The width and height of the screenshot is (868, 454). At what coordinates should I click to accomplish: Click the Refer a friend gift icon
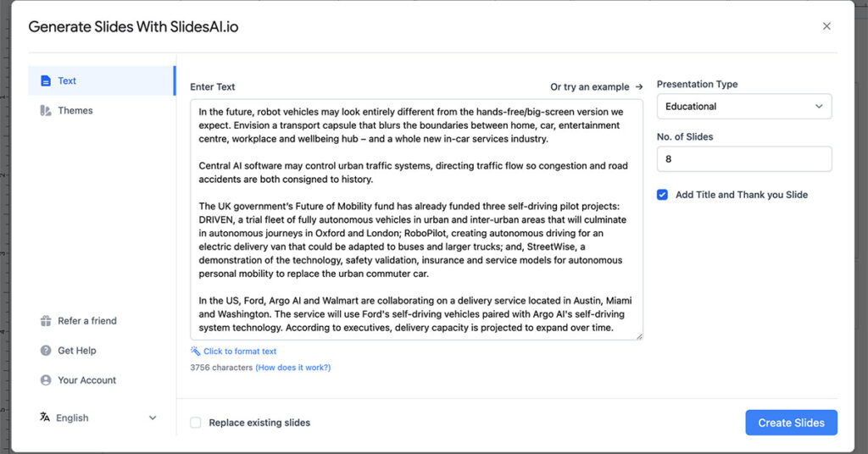click(46, 321)
